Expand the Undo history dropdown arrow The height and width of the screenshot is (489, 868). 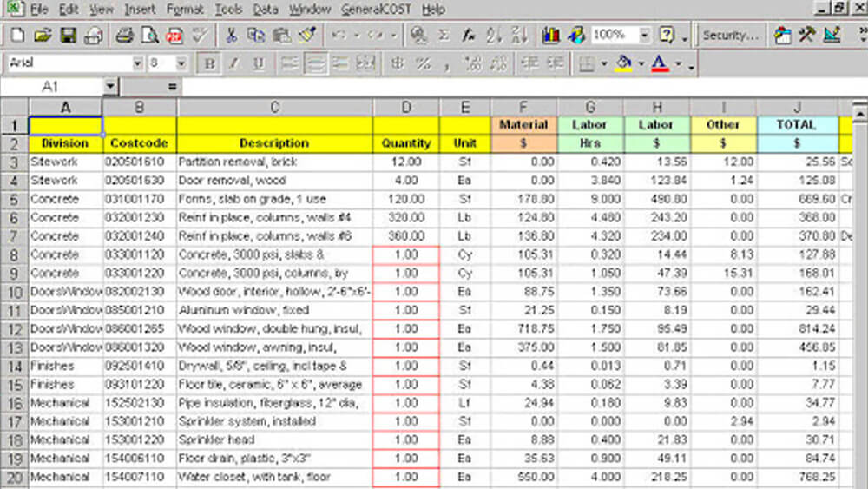click(x=357, y=36)
